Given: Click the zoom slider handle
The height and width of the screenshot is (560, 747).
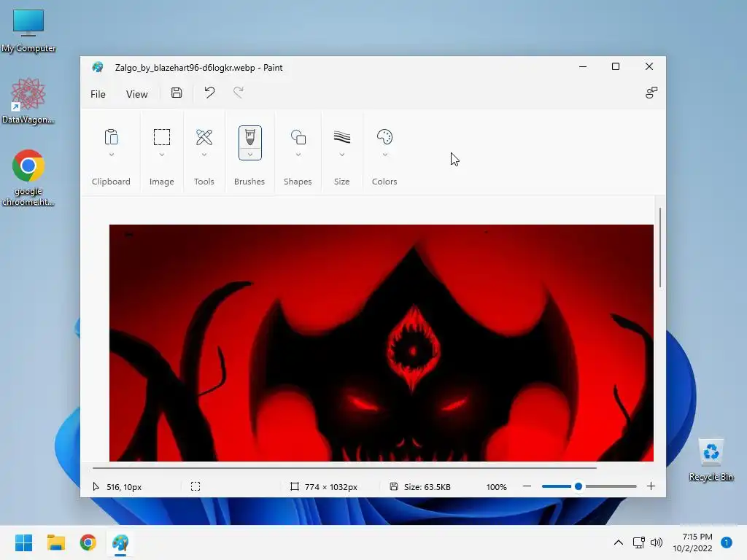Looking at the screenshot, I should [x=578, y=486].
